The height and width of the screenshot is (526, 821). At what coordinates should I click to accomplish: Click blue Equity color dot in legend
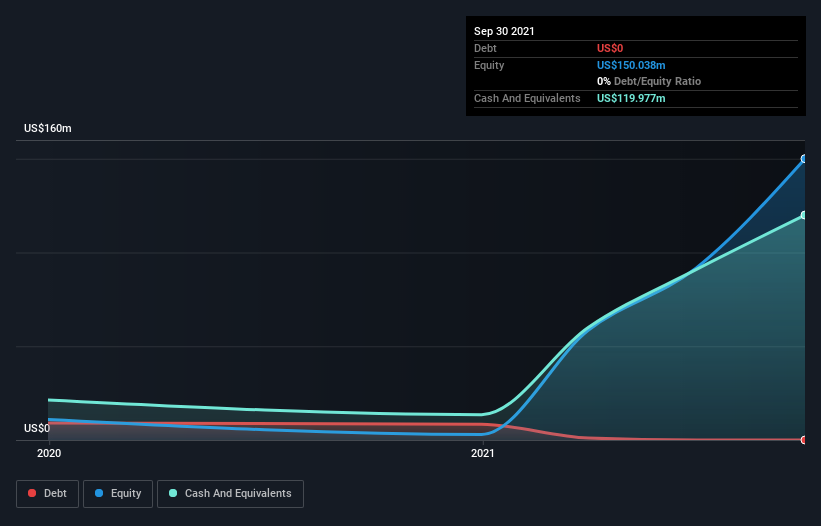pyautogui.click(x=99, y=493)
